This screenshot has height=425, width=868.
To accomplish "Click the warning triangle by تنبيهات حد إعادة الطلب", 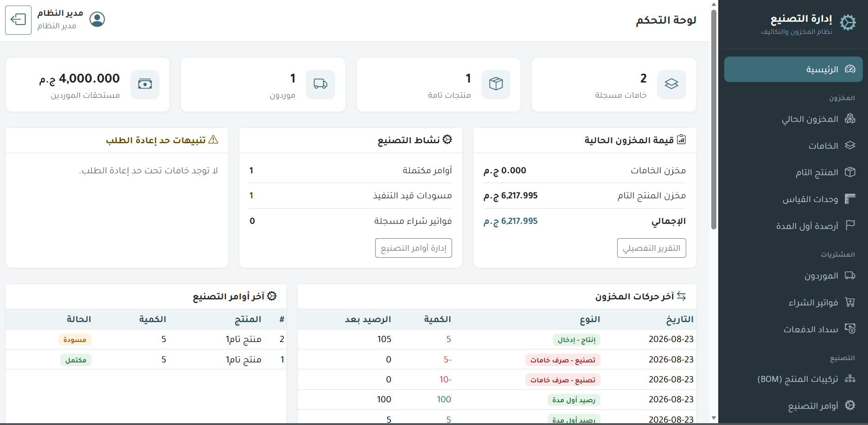I will click(213, 140).
